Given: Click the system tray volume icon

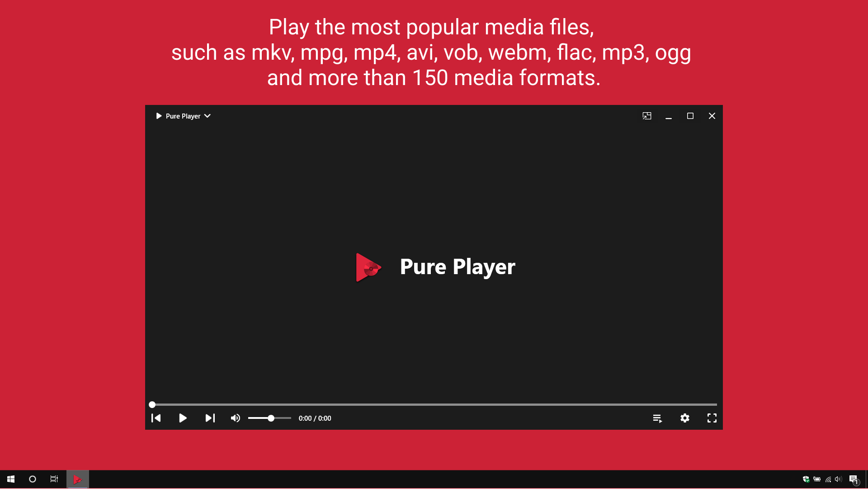Looking at the screenshot, I should coord(839,479).
